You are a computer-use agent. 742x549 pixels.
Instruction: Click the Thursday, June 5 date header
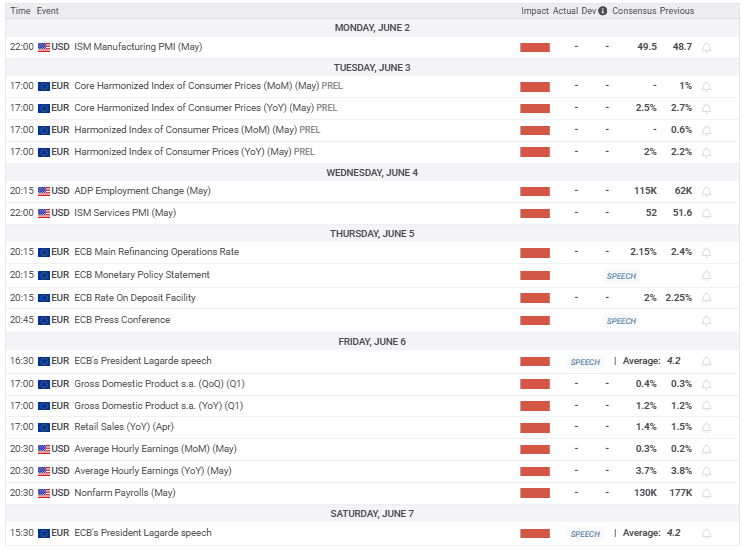371,234
